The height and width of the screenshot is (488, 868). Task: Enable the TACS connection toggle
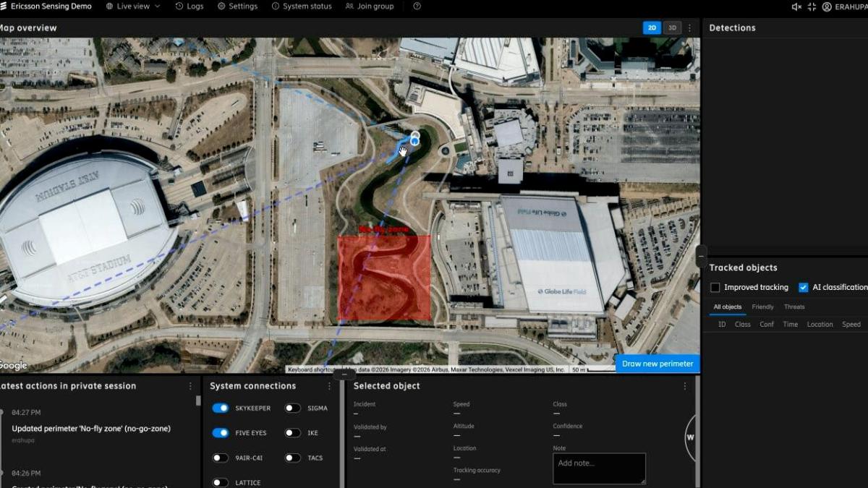(293, 458)
